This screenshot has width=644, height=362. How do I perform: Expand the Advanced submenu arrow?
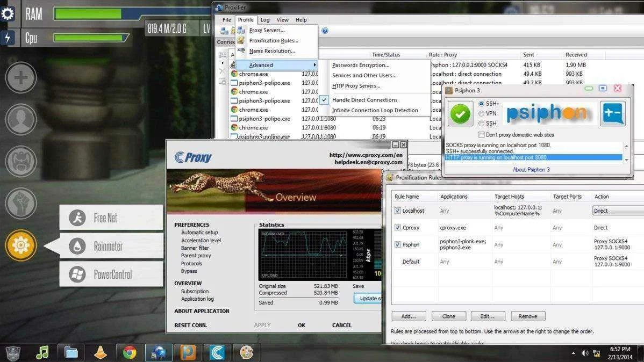click(x=314, y=65)
